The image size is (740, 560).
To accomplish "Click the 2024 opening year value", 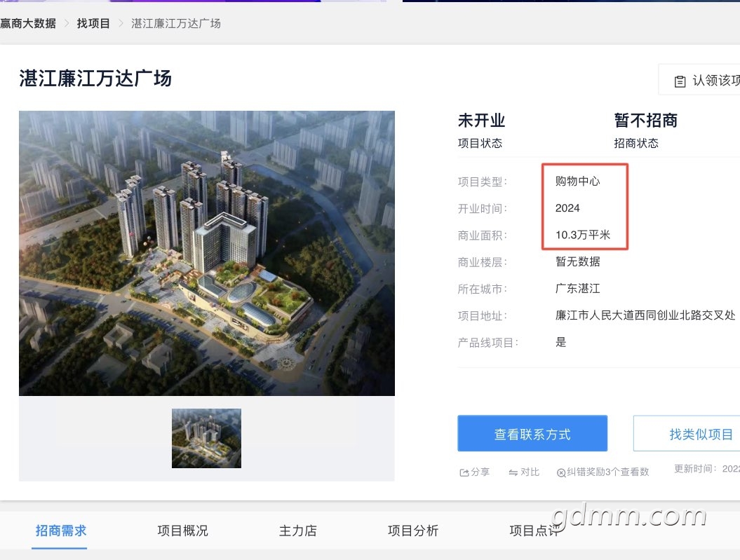I will (x=567, y=208).
